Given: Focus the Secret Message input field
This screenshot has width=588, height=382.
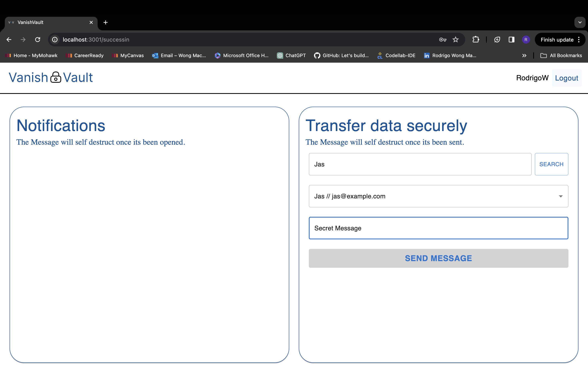Looking at the screenshot, I should coord(438,228).
